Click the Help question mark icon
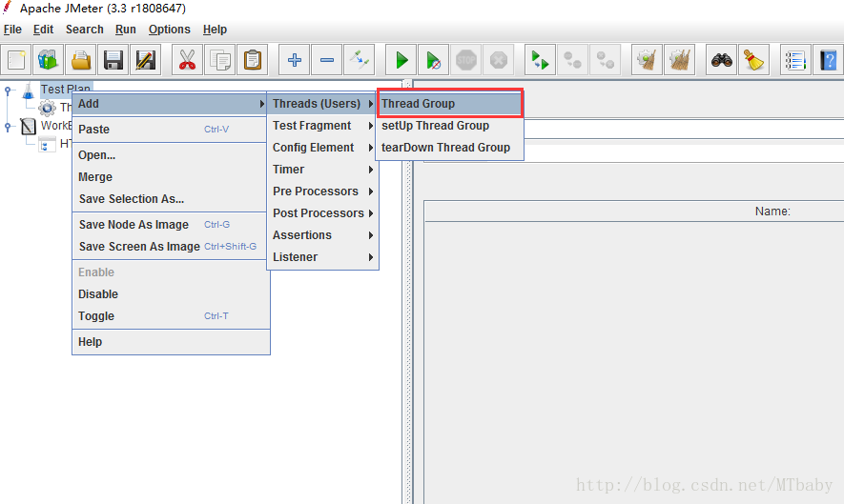 pyautogui.click(x=829, y=60)
